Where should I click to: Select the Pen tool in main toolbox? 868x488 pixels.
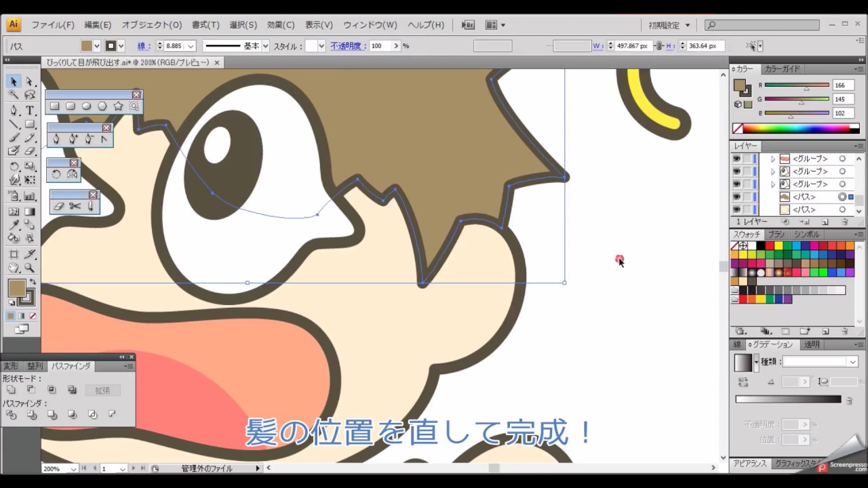(x=14, y=110)
